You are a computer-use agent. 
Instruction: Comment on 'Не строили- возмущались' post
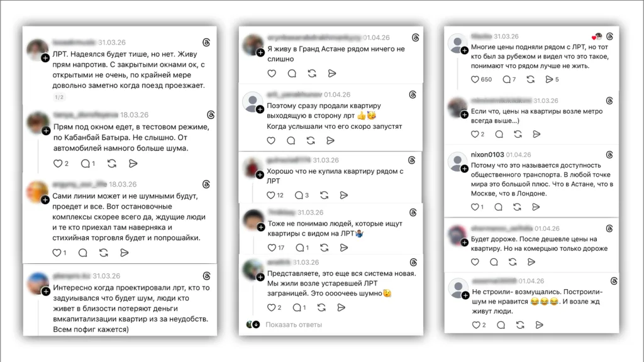click(x=501, y=325)
